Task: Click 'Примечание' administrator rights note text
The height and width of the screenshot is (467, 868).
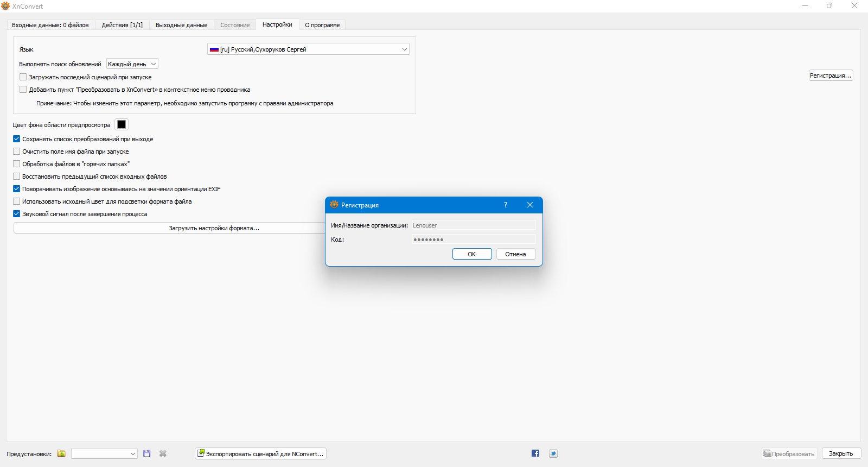Action: click(185, 103)
